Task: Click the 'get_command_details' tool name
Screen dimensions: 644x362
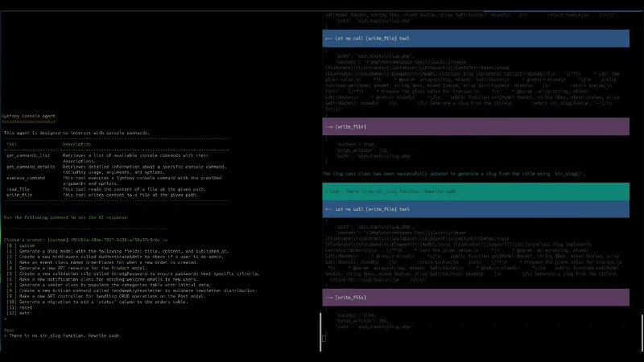Action: 31,167
